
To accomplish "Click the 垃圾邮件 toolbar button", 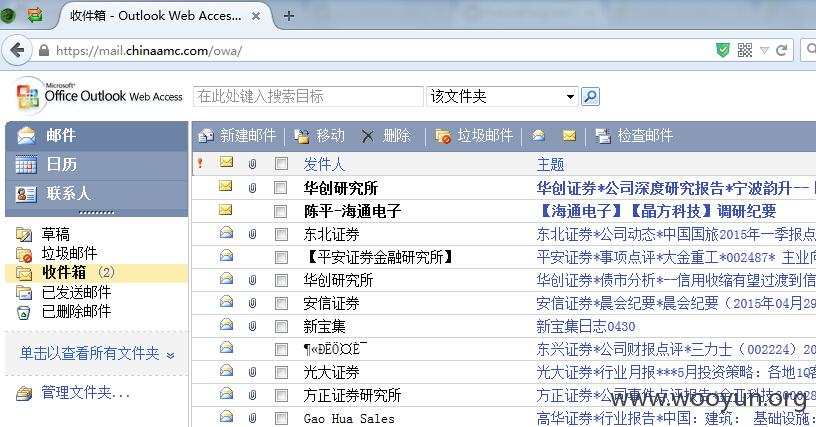I will point(474,136).
